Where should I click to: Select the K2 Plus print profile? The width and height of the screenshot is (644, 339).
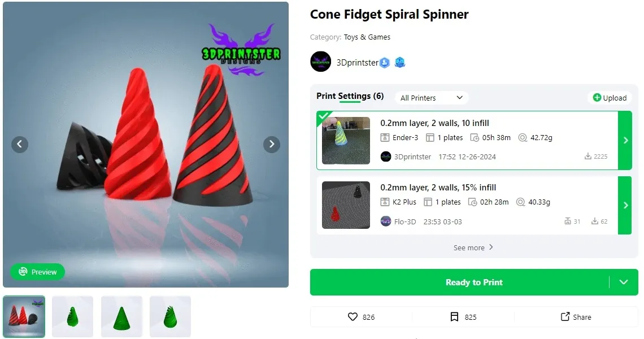point(467,206)
